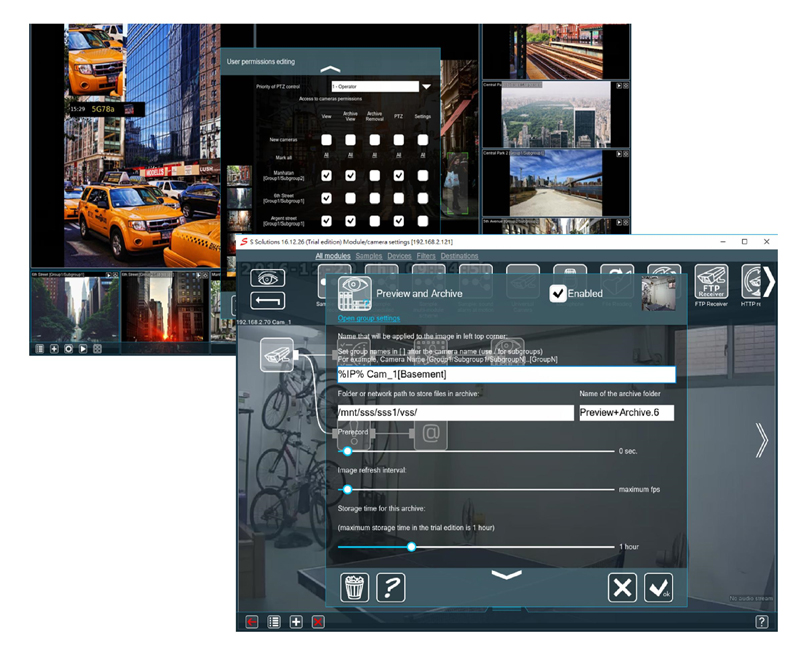Switch to the Samples tab
800x650 pixels.
pyautogui.click(x=369, y=256)
